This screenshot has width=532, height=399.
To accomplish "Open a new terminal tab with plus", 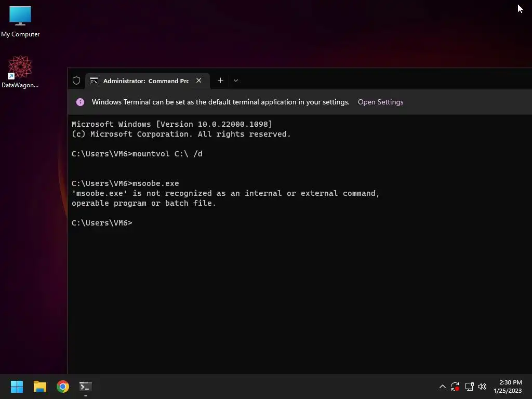I will pyautogui.click(x=220, y=81).
